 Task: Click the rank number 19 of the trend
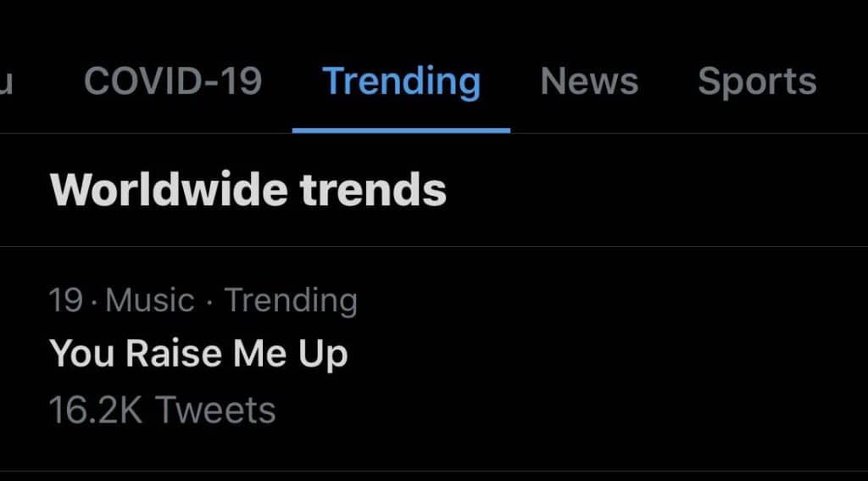pos(65,300)
